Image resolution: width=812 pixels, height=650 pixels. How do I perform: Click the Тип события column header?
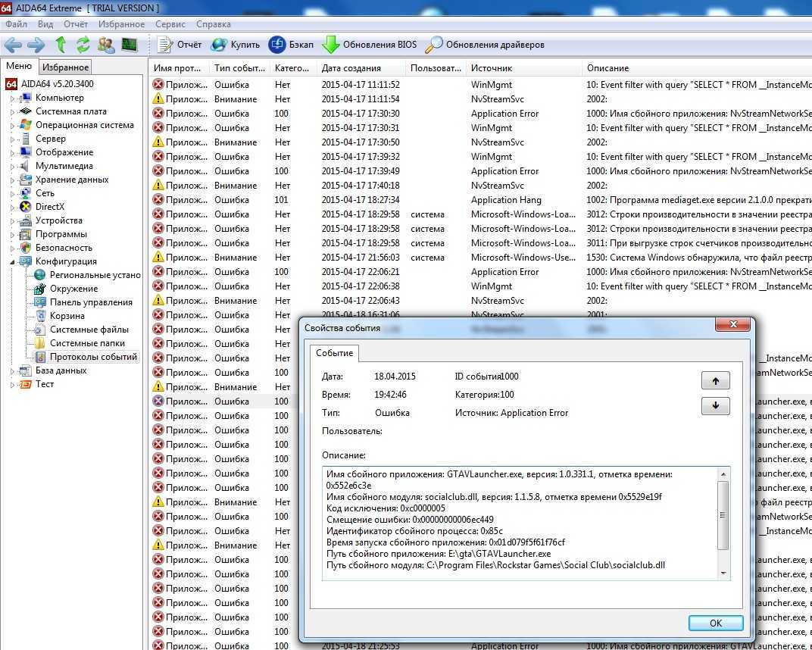(240, 68)
